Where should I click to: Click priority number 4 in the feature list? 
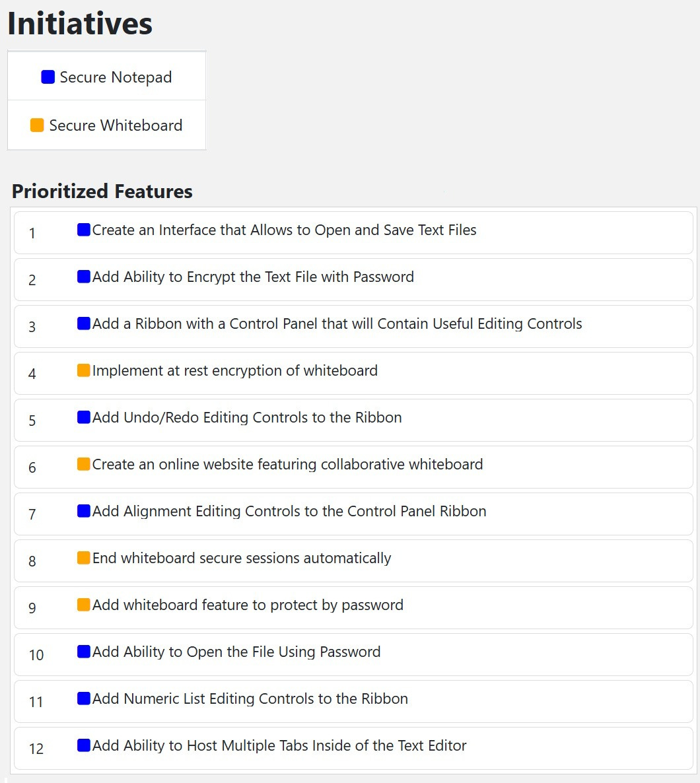(32, 374)
